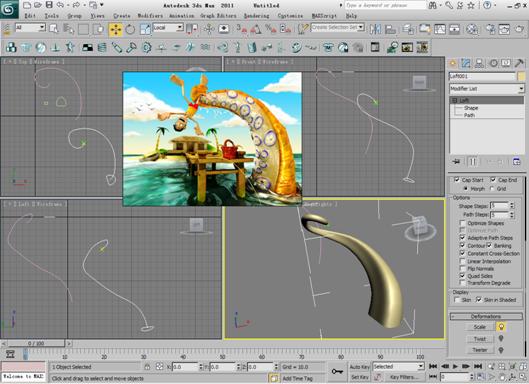Click the time slider showing 0 / 100
Image resolution: width=529 pixels, height=384 pixels.
[36, 343]
